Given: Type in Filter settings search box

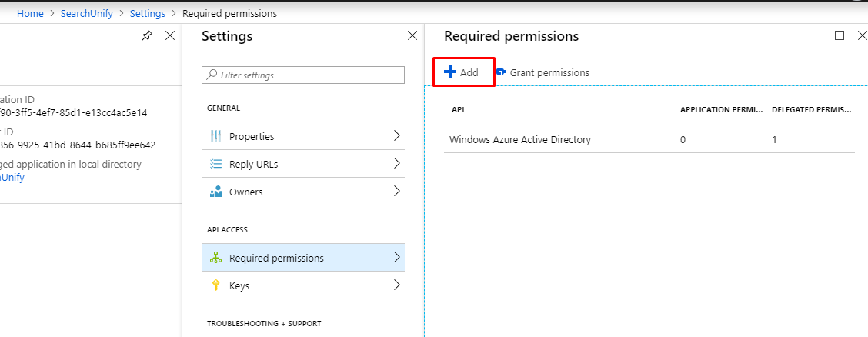Looking at the screenshot, I should (308, 75).
